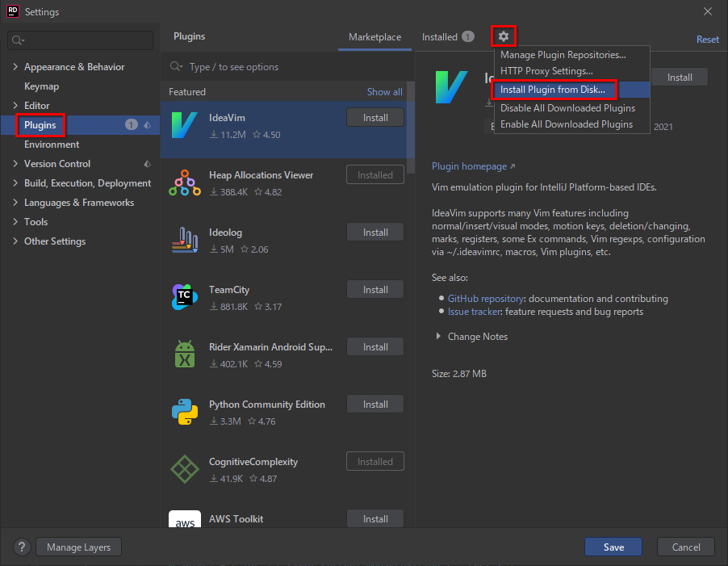The height and width of the screenshot is (566, 728).
Task: Click the Heap Allocations Viewer icon
Action: tap(184, 183)
